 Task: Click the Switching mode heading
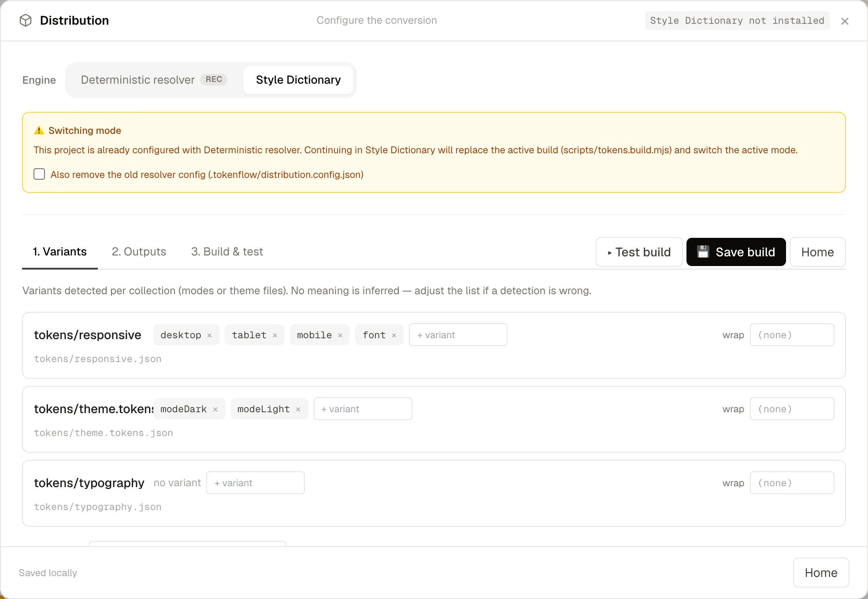tap(85, 130)
